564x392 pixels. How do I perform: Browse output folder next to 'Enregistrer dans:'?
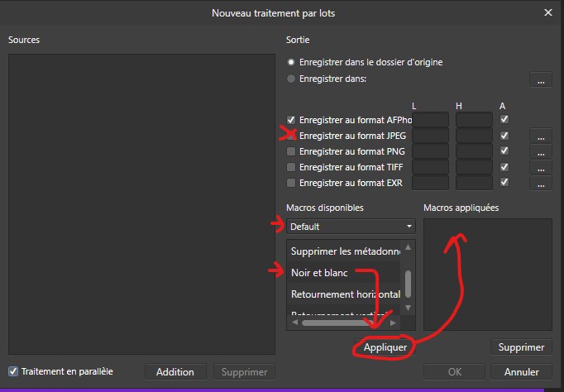(541, 80)
